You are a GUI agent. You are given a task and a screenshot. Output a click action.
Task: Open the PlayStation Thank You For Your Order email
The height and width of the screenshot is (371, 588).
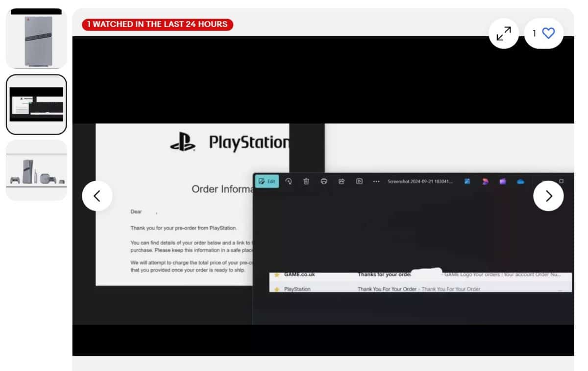pyautogui.click(x=420, y=288)
